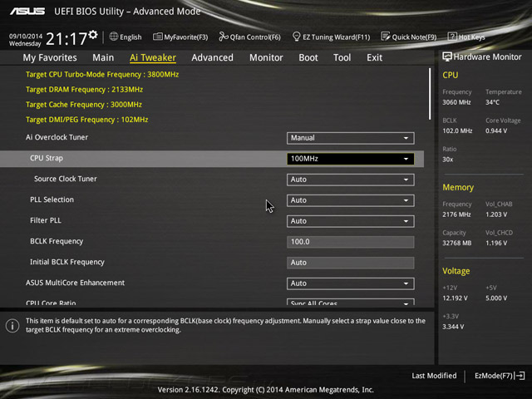Open the Source Clock Tuner dropdown
This screenshot has height=399, width=532.
[x=351, y=180]
